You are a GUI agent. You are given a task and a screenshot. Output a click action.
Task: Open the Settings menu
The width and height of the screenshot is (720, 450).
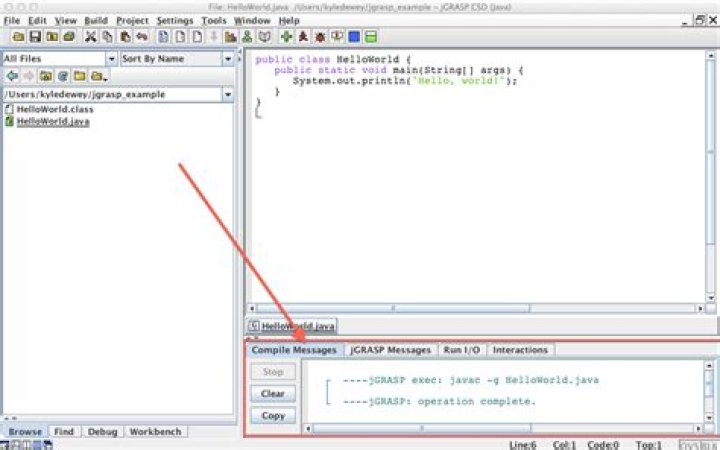(x=175, y=21)
